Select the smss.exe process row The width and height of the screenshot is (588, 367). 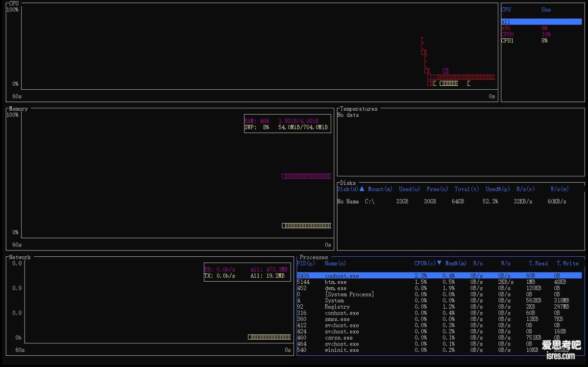coord(439,319)
